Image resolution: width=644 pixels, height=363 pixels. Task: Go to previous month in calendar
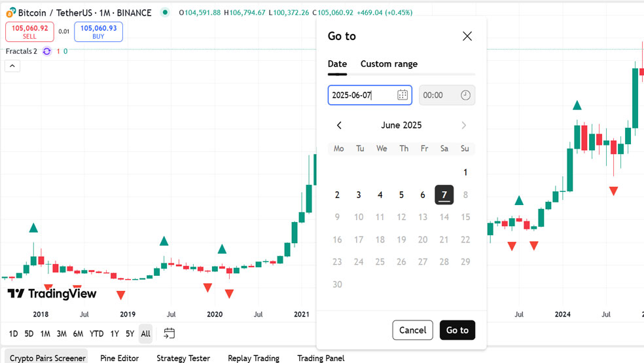click(339, 125)
